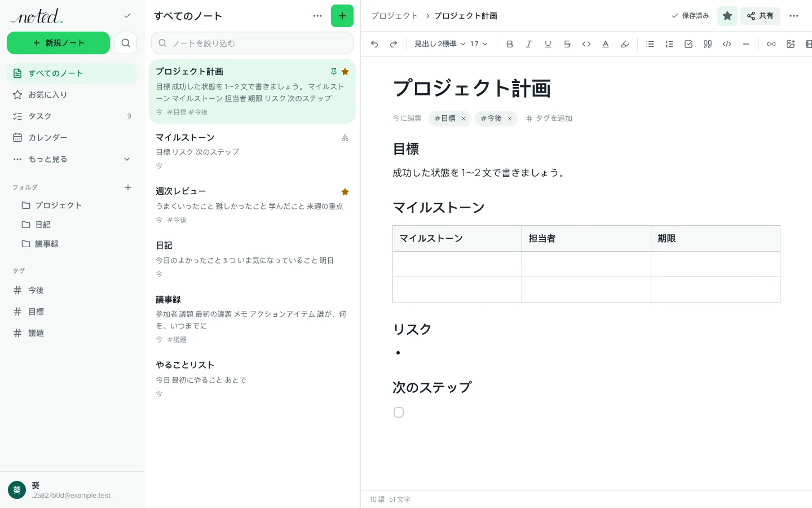
Task: Click the 共有 share button
Action: click(x=760, y=16)
